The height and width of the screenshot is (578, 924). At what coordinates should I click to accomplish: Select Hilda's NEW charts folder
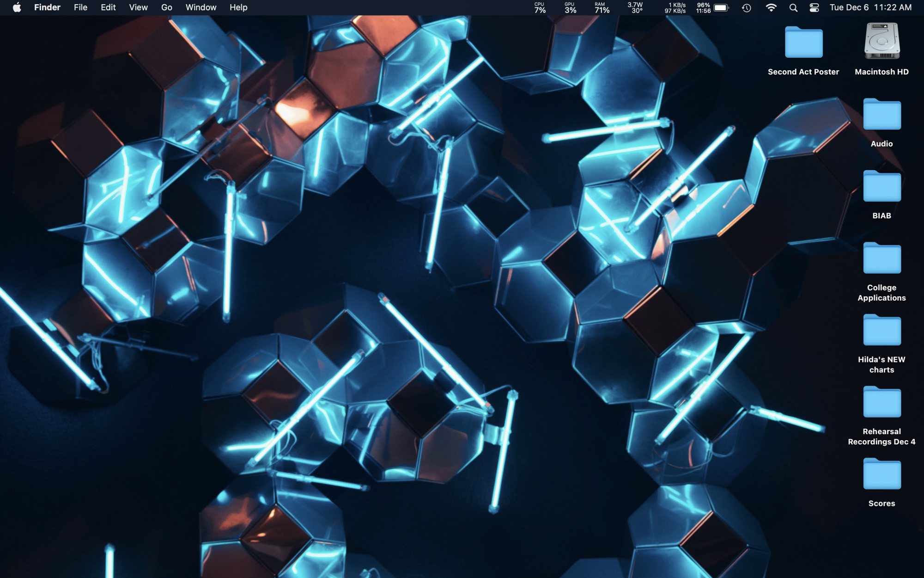881,330
